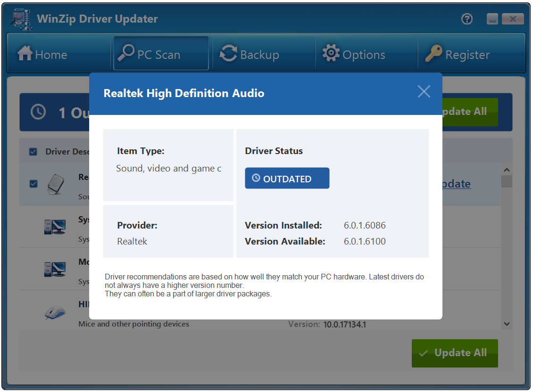The width and height of the screenshot is (533, 392).
Task: Minimize the WinZip Driver Updater window
Action: click(x=492, y=19)
